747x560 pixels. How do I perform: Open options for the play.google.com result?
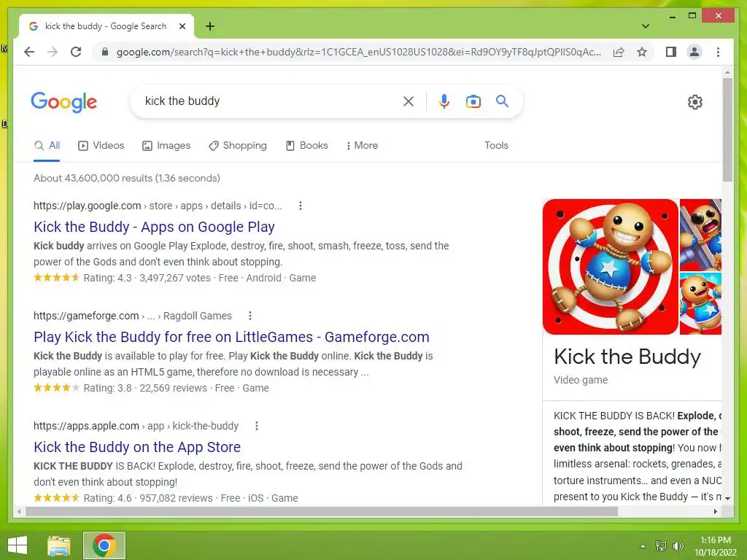[300, 206]
